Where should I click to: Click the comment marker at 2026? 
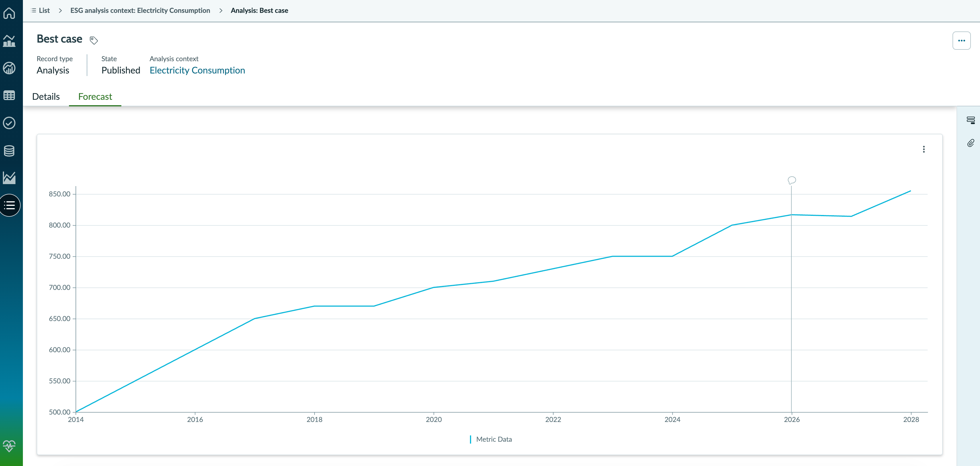pyautogui.click(x=792, y=180)
